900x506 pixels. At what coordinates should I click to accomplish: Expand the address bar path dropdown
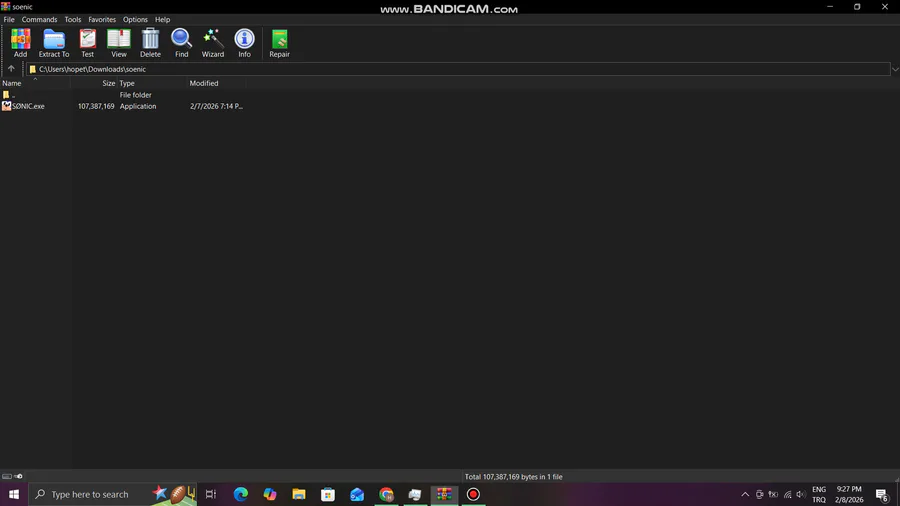coord(895,69)
